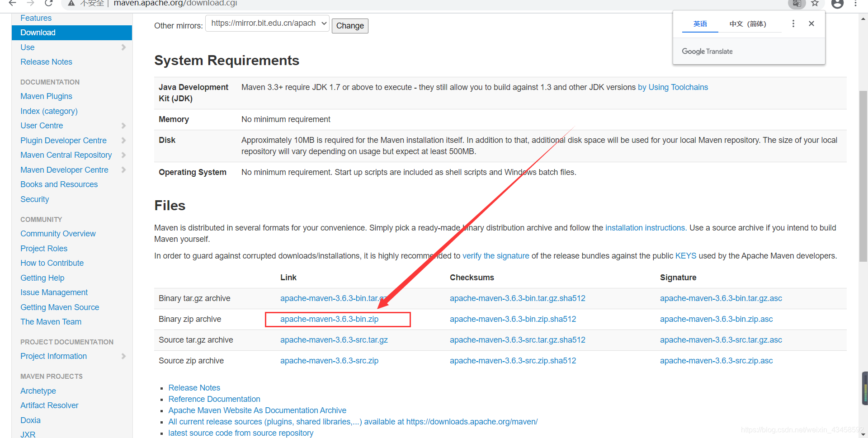Select the 英语 tab in translate popup
This screenshot has width=868, height=438.
pyautogui.click(x=700, y=24)
